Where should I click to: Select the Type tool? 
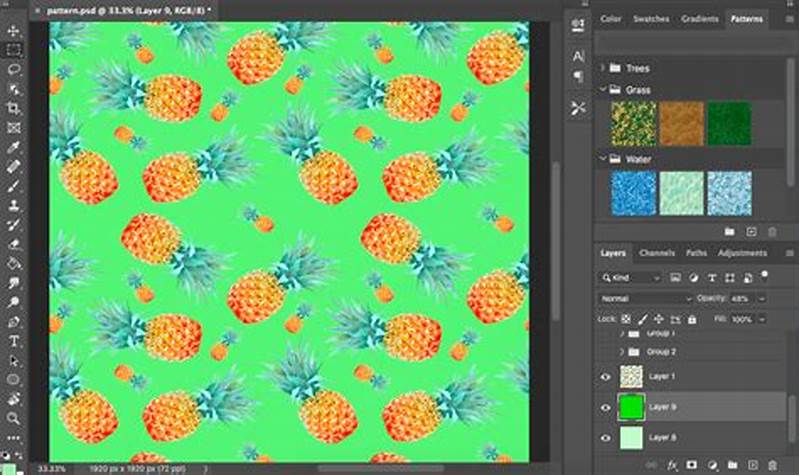pos(14,341)
